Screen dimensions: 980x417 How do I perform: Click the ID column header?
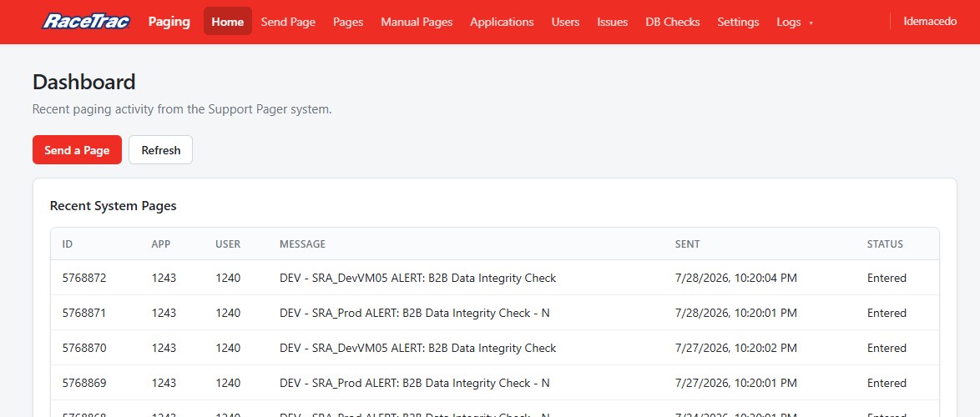click(68, 244)
